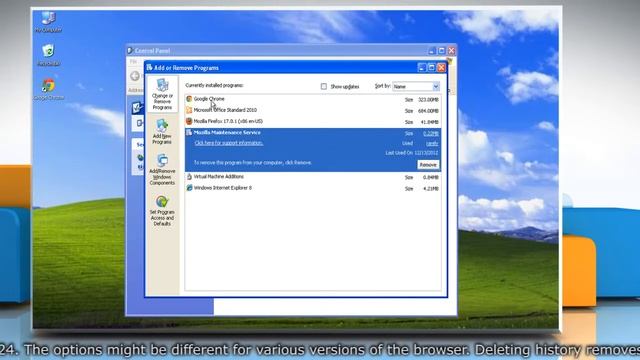Image resolution: width=640 pixels, height=360 pixels.
Task: Select Change or Remove Programs sidebar icon
Action: pos(162,94)
